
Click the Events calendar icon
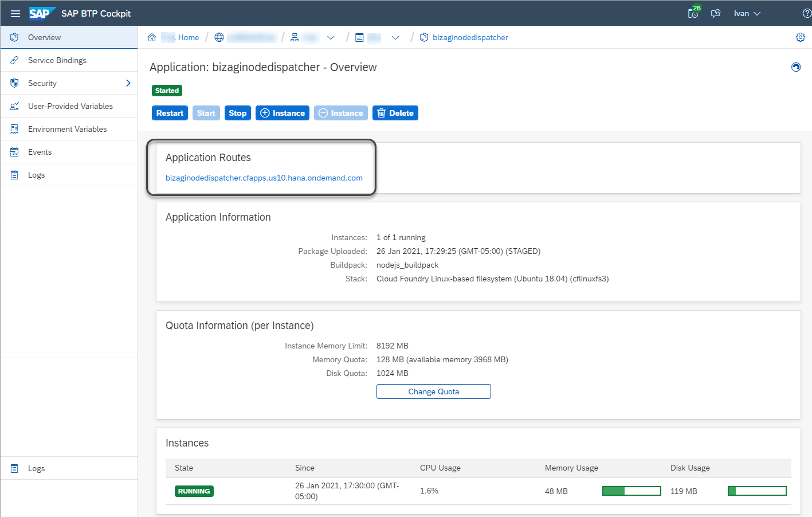[x=14, y=152]
